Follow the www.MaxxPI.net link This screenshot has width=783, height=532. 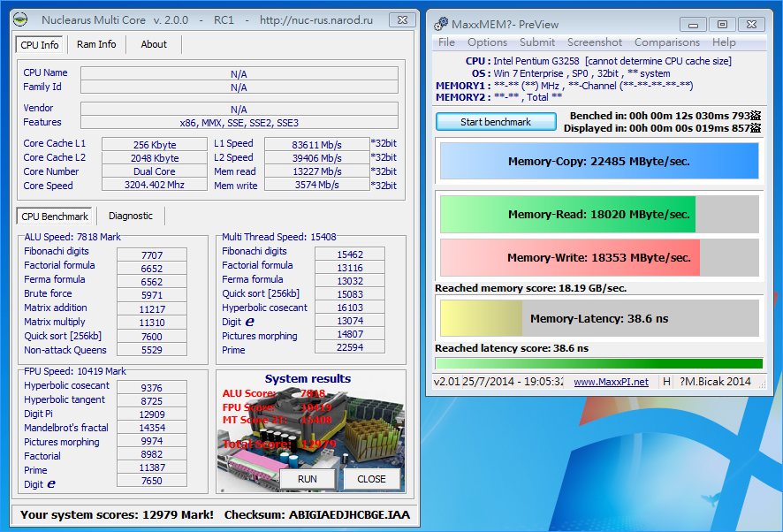pos(611,382)
